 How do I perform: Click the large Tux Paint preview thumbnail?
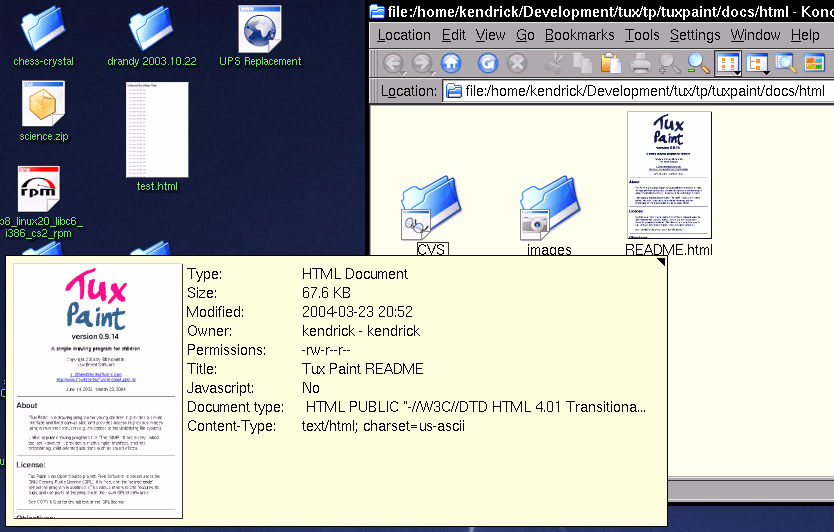pyautogui.click(x=98, y=391)
